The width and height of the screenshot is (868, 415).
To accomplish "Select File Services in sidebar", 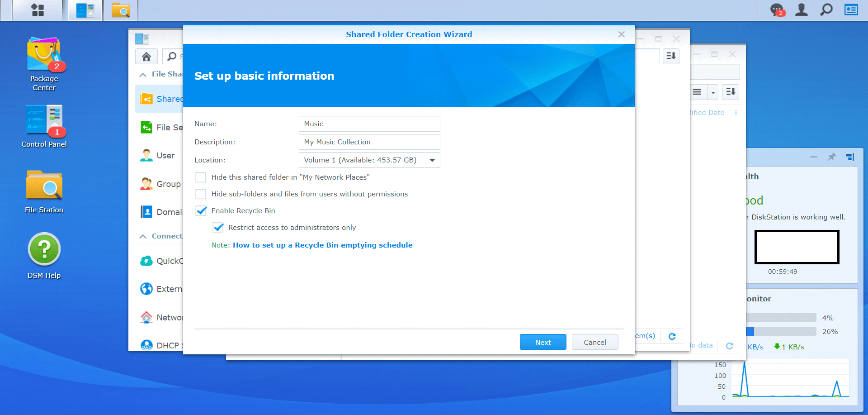I will click(159, 128).
